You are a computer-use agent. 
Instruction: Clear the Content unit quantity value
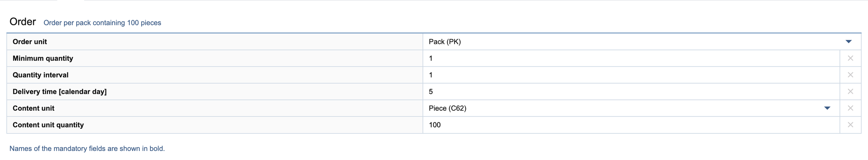pyautogui.click(x=850, y=125)
